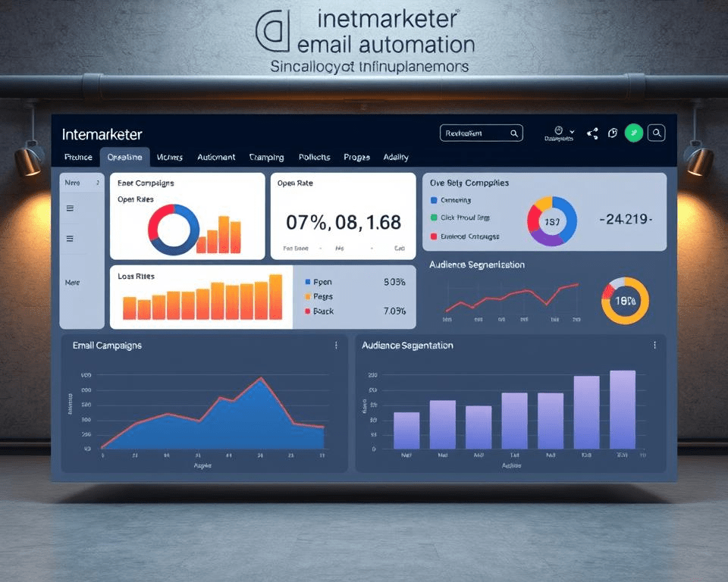Open the smiley face menu in the header

[559, 133]
